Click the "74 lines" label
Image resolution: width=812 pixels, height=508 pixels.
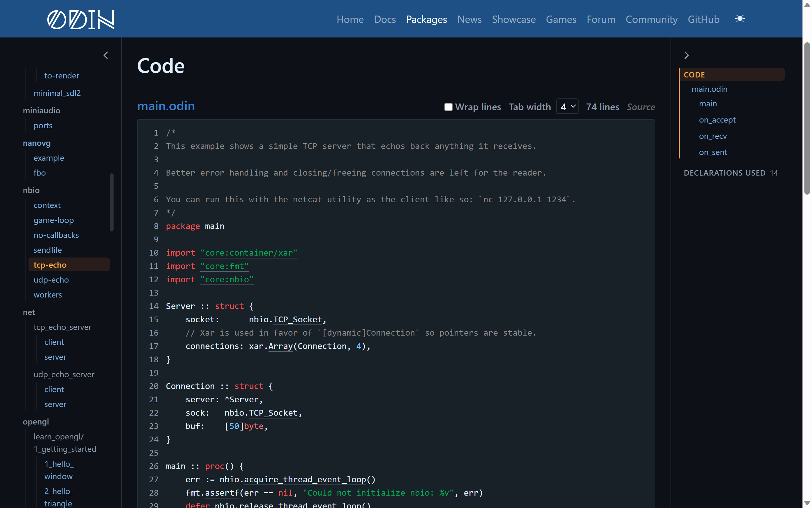602,107
